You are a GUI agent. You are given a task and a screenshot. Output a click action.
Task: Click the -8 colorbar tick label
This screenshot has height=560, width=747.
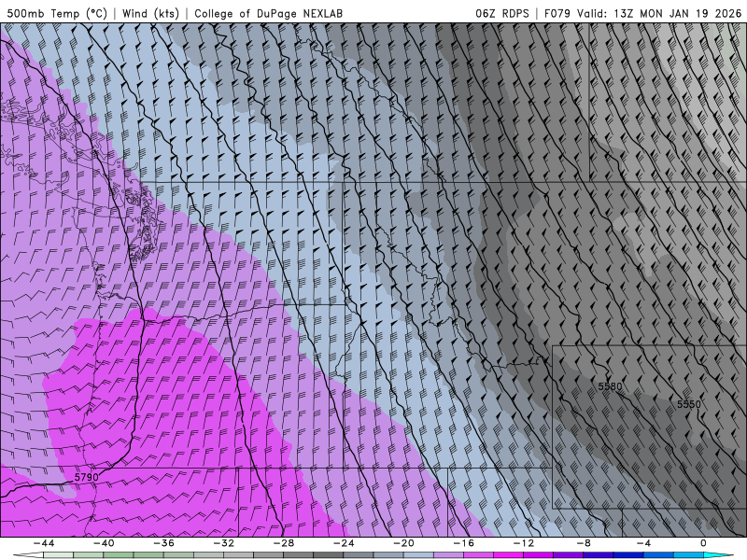[584, 543]
